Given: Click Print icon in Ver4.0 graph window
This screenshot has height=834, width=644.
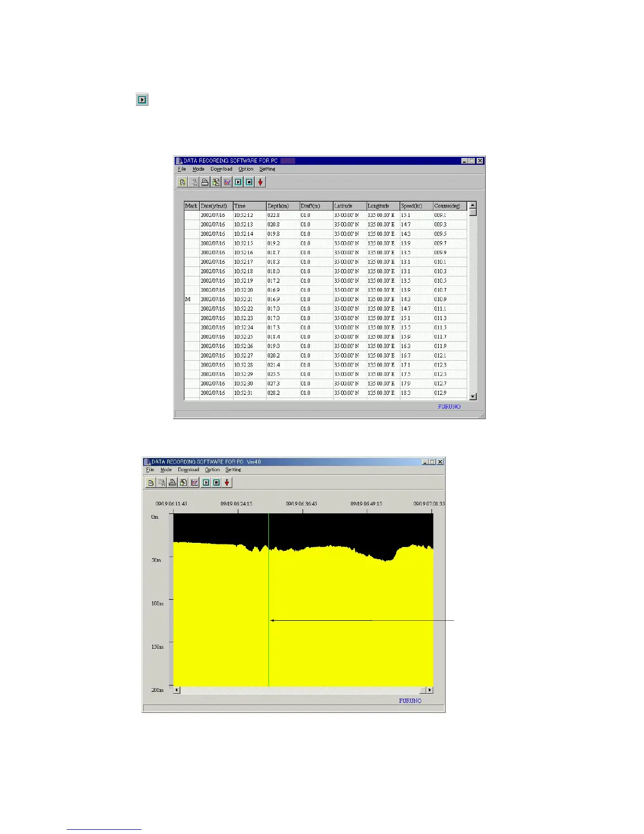Looking at the screenshot, I should (x=172, y=482).
